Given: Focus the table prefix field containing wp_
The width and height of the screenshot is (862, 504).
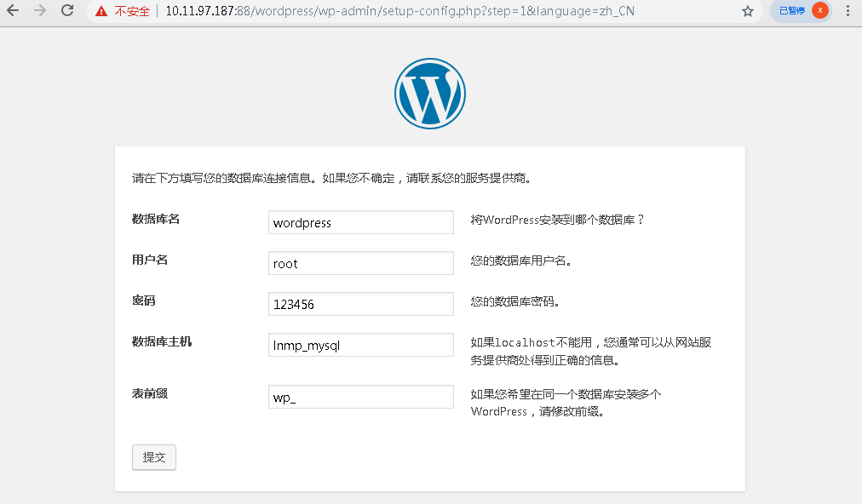Looking at the screenshot, I should coord(360,396).
